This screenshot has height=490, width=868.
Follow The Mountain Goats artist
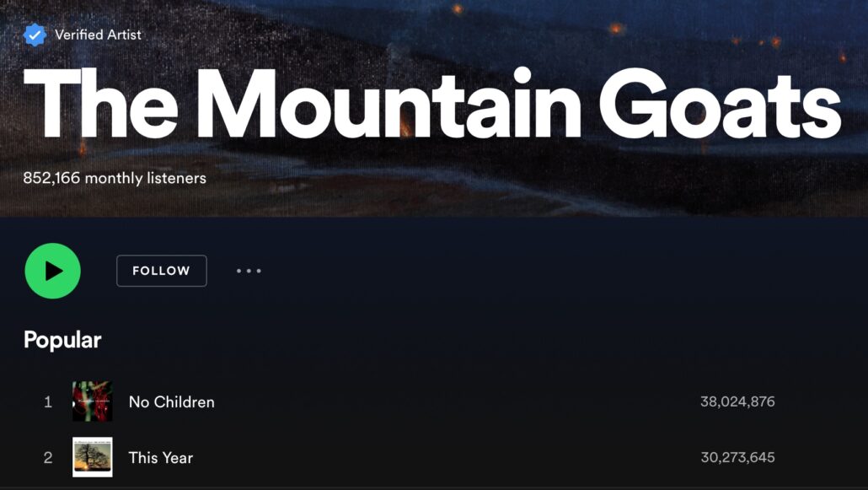click(162, 271)
